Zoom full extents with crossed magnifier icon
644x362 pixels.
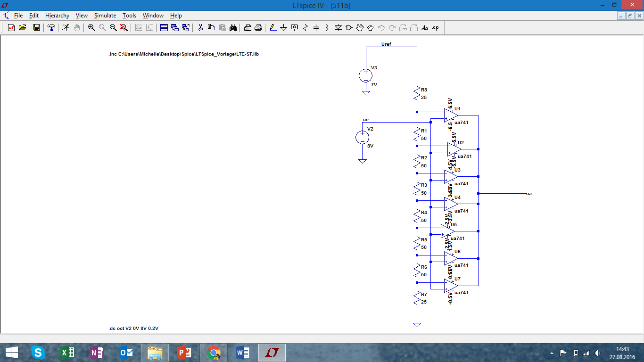(x=124, y=28)
